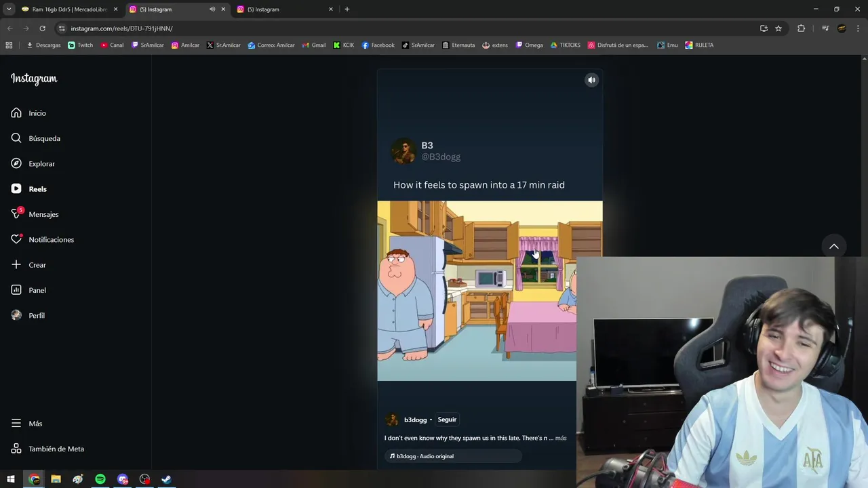
Task: Open Discord from taskbar
Action: pyautogui.click(x=123, y=479)
